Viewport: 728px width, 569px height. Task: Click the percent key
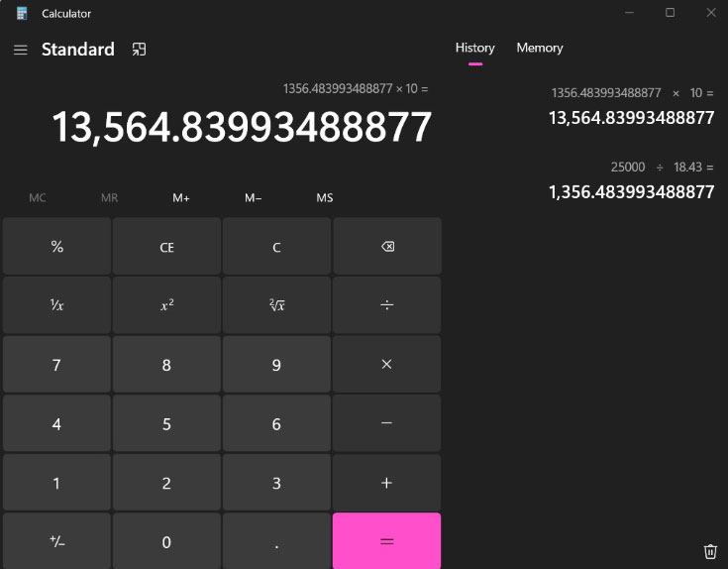pos(56,246)
